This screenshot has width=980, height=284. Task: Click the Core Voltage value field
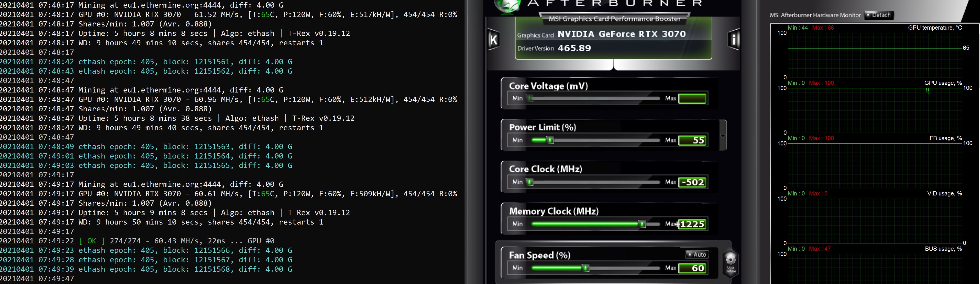click(x=692, y=99)
